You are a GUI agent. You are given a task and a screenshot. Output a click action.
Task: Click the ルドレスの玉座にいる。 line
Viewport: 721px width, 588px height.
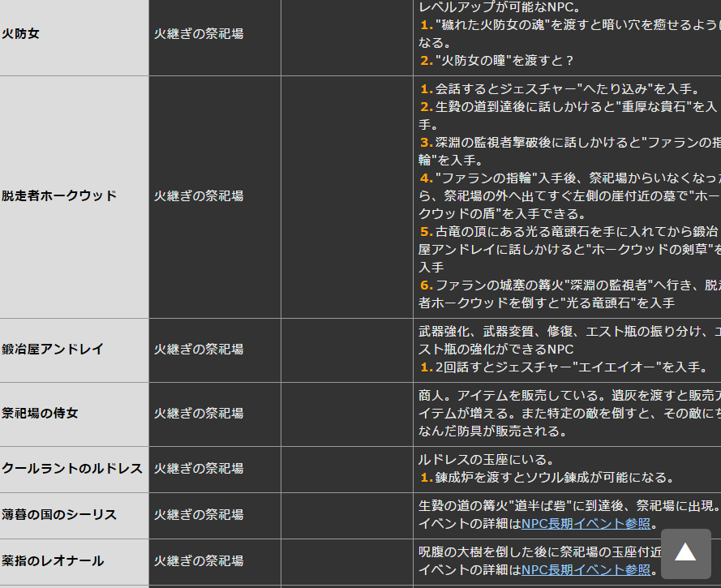point(487,460)
